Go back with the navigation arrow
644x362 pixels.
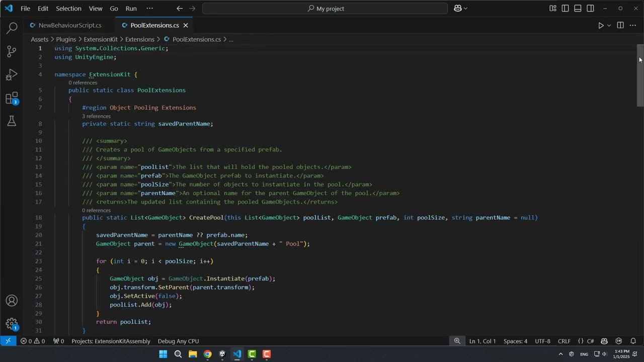(x=180, y=9)
